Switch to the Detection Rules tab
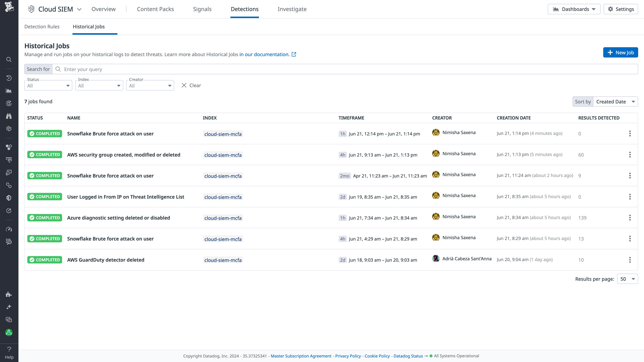644x362 pixels. pos(42,26)
